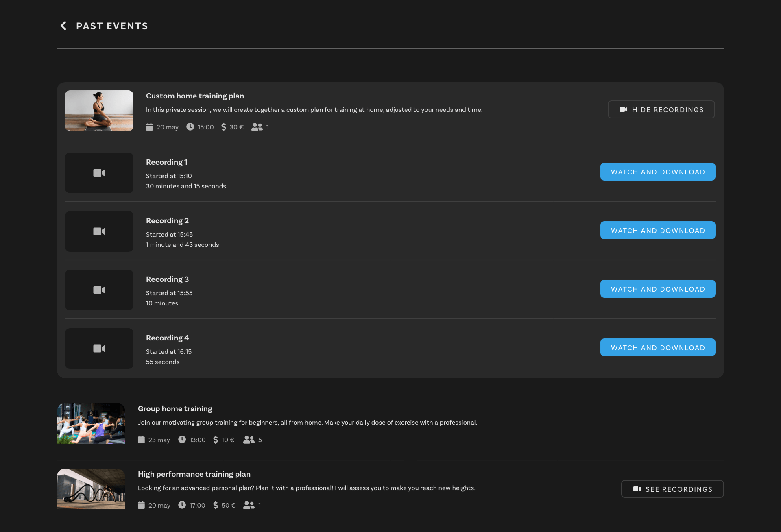781x532 pixels.
Task: Click the camera icon on Recording 4 thumbnail
Action: pos(99,349)
